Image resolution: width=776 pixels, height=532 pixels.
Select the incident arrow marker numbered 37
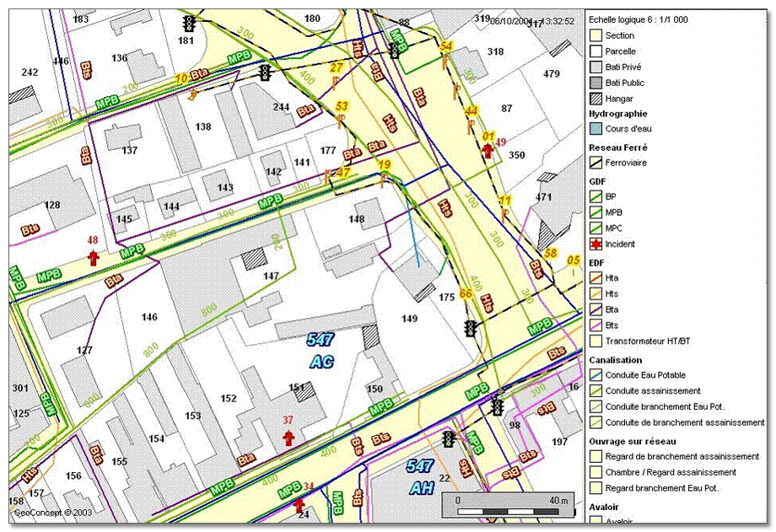288,437
